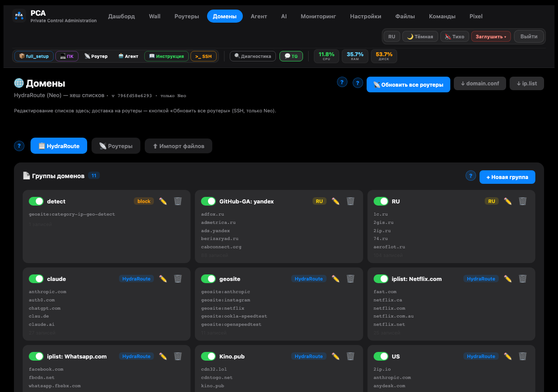The height and width of the screenshot is (392, 558).
Task: Delete the Kino.pub group via trash icon
Action: [x=350, y=356]
